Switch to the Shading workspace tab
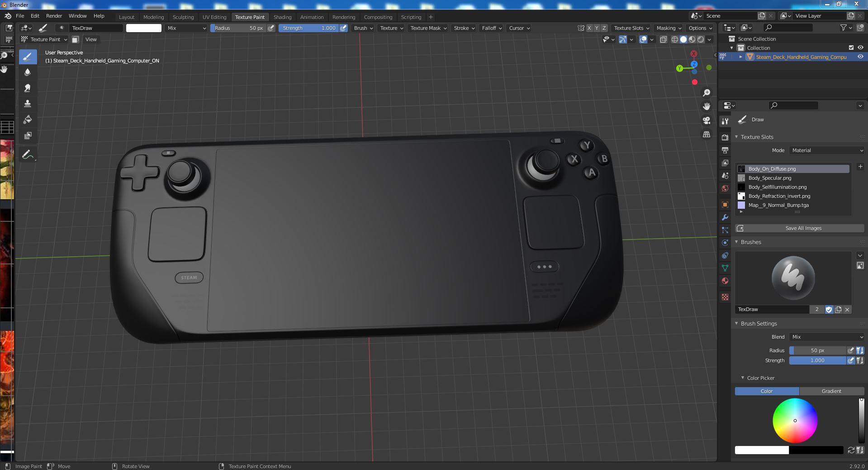This screenshot has width=868, height=470. point(282,17)
